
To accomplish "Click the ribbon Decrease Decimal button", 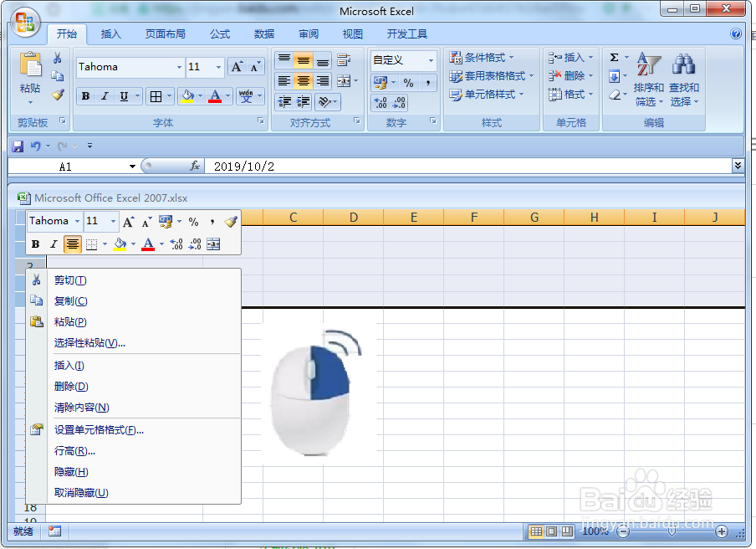I will (x=399, y=102).
